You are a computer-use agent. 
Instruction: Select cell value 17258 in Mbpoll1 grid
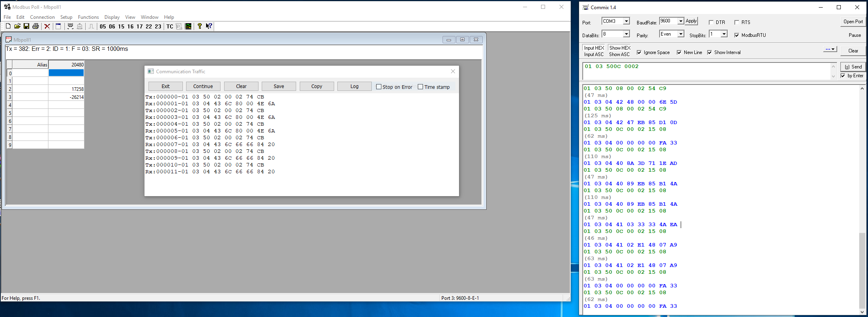click(x=66, y=89)
